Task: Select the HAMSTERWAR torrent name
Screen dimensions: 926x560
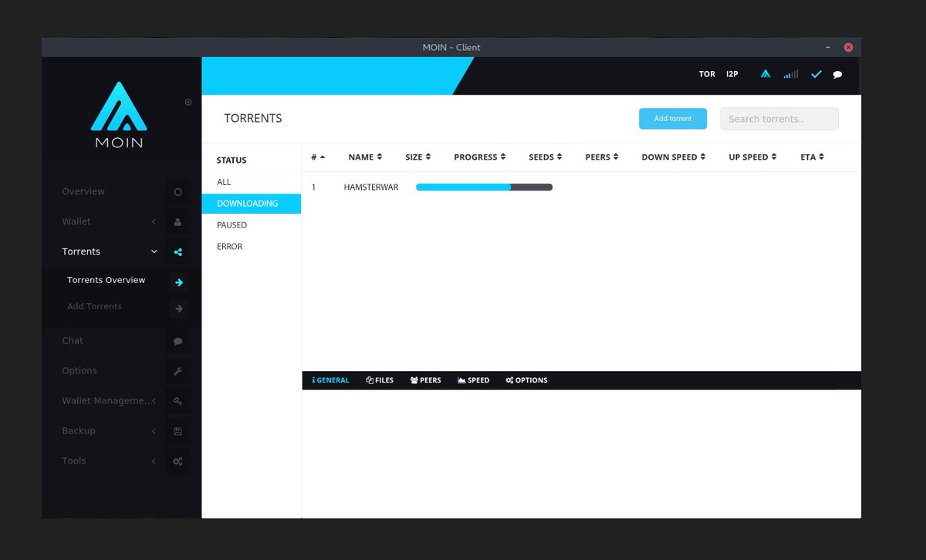Action: click(x=371, y=187)
